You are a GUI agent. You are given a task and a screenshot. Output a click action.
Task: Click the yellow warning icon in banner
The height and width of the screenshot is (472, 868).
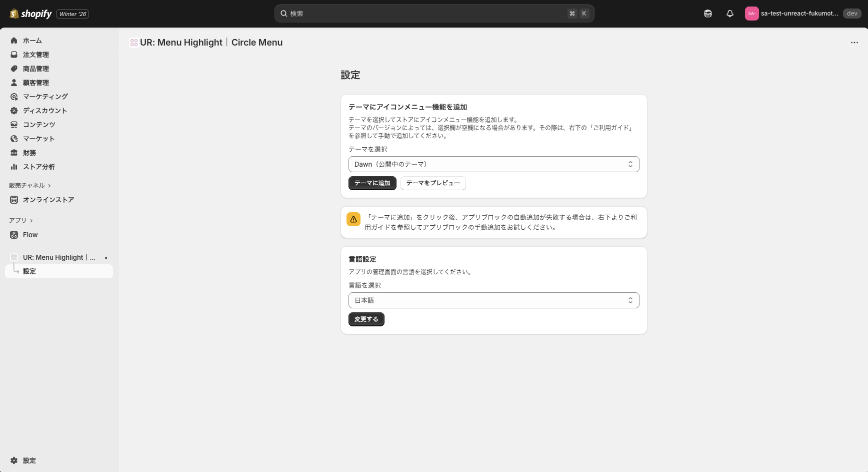click(353, 219)
